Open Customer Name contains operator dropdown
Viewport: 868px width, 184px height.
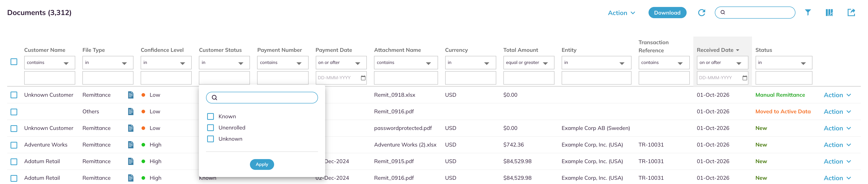(49, 62)
